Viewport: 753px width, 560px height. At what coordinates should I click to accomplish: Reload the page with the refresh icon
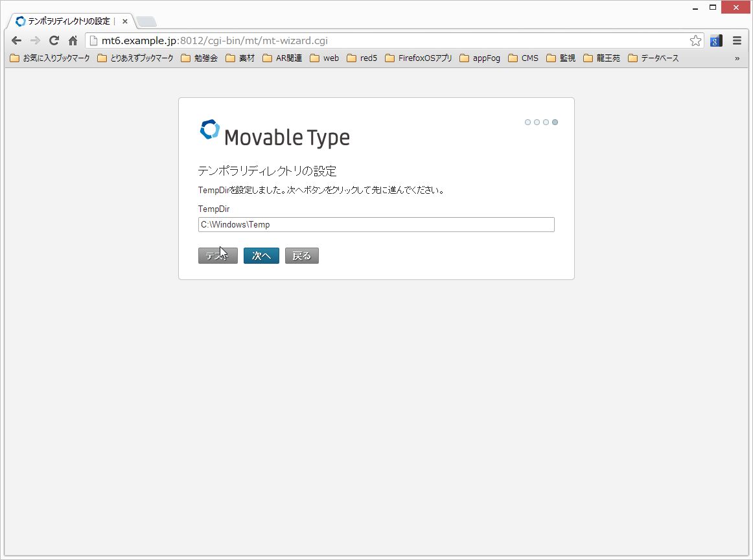(x=54, y=41)
